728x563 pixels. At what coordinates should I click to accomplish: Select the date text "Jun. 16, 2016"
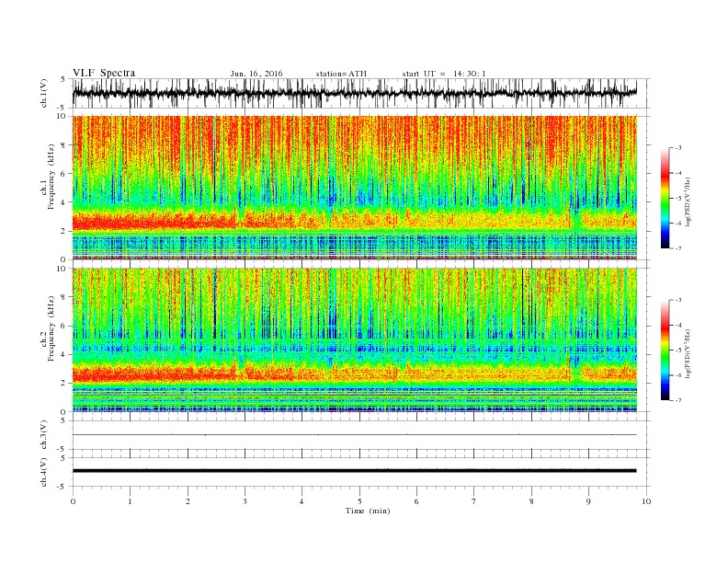256,74
